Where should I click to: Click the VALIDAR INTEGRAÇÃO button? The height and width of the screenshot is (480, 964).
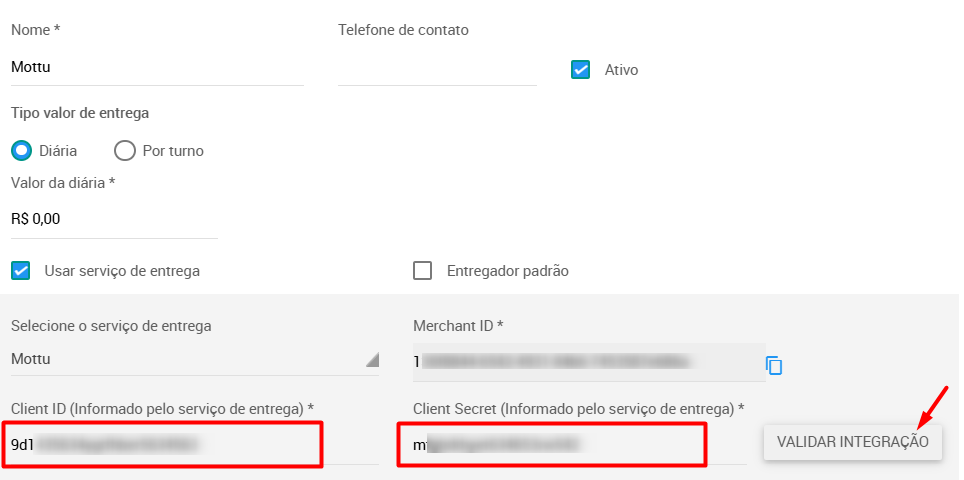pyautogui.click(x=853, y=442)
